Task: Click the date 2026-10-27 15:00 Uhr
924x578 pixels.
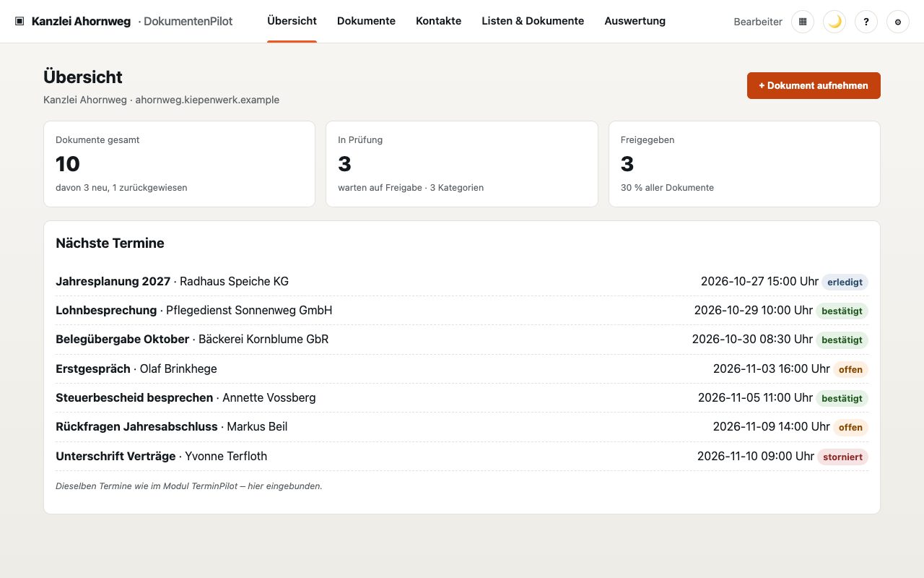Action: [x=759, y=282]
